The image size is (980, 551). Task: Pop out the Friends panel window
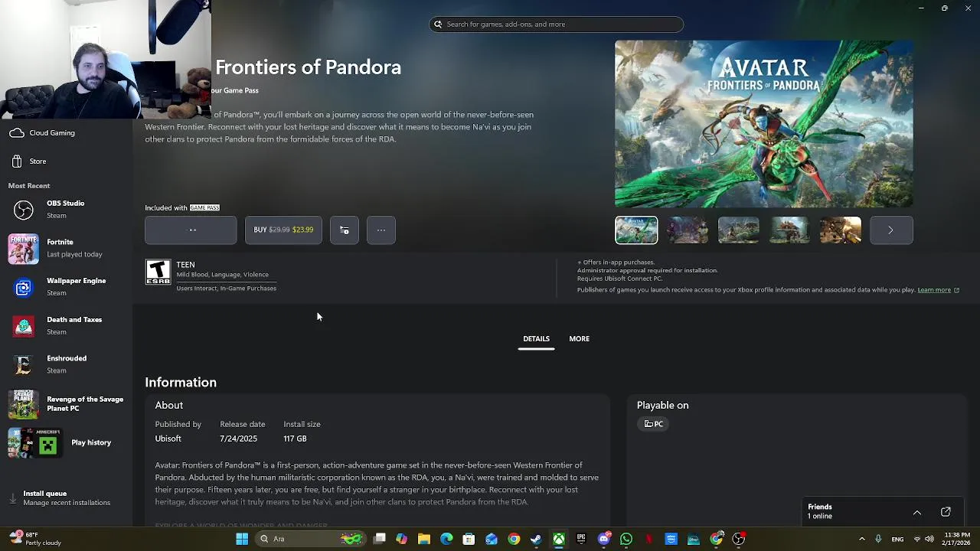[x=946, y=512]
